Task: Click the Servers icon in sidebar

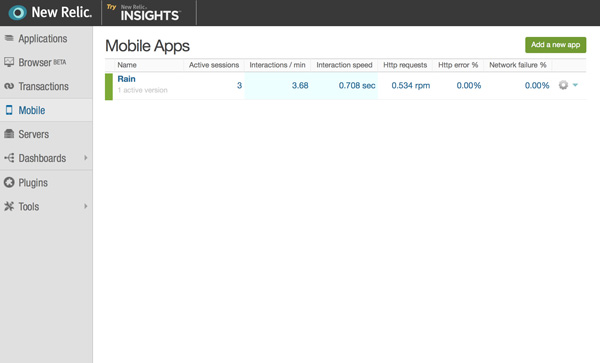Action: click(9, 134)
